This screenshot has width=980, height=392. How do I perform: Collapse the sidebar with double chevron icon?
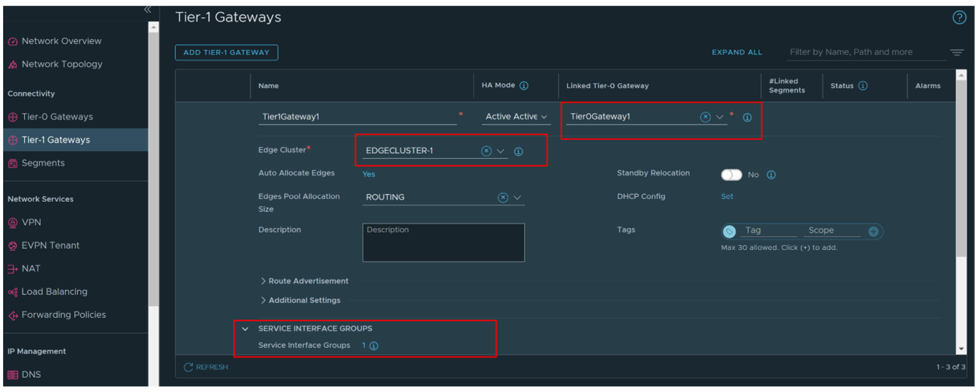pos(147,9)
